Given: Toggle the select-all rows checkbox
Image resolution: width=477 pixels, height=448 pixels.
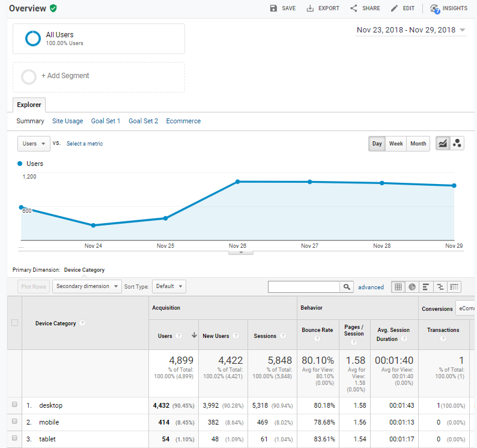Looking at the screenshot, I should (x=14, y=322).
